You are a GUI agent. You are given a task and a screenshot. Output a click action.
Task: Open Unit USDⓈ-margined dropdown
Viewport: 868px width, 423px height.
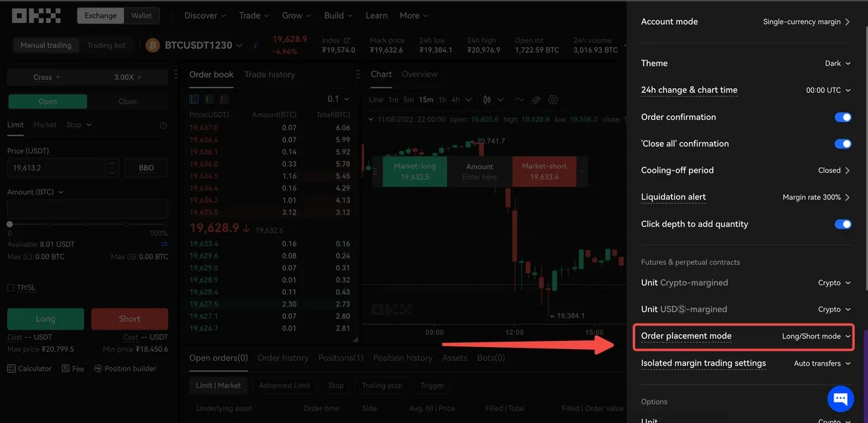[834, 309]
